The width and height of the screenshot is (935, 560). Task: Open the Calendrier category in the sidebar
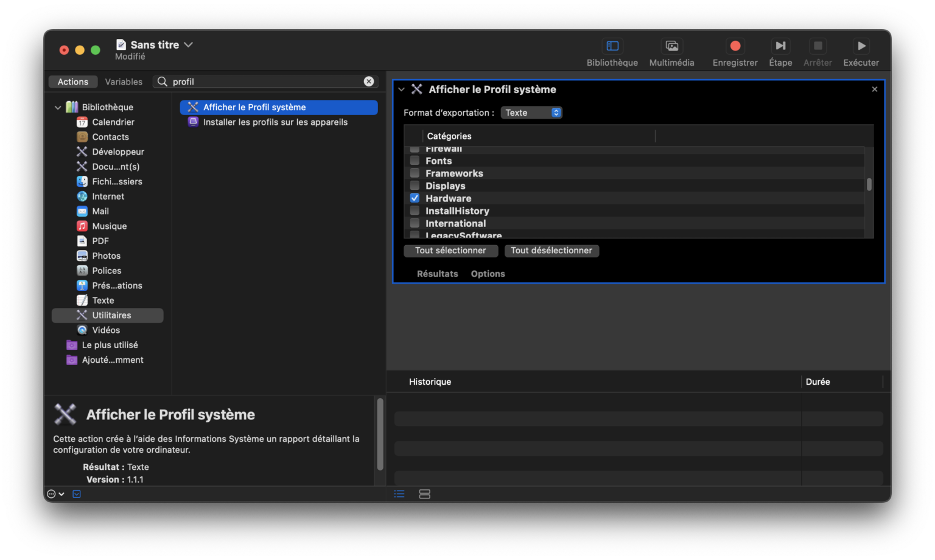click(113, 122)
